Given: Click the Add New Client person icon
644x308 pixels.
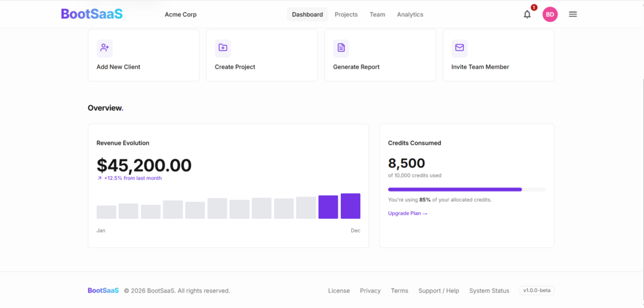Looking at the screenshot, I should (x=104, y=48).
